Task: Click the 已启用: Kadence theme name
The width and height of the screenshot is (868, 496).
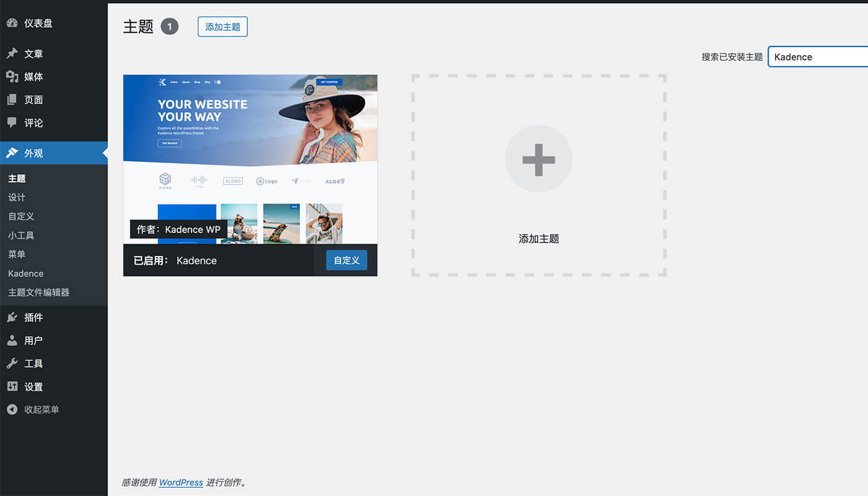Action: (x=175, y=260)
